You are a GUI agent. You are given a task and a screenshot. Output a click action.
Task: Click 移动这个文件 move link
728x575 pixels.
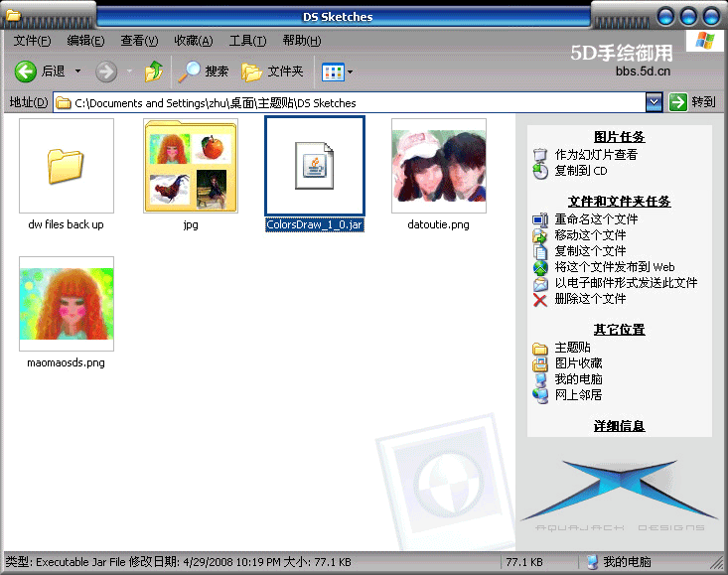pos(590,234)
